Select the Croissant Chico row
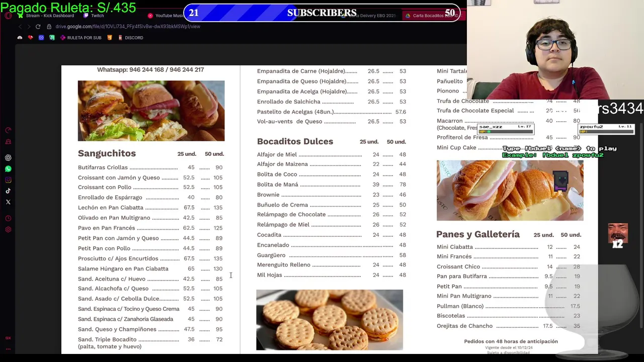The width and height of the screenshot is (644, 362). (509, 266)
